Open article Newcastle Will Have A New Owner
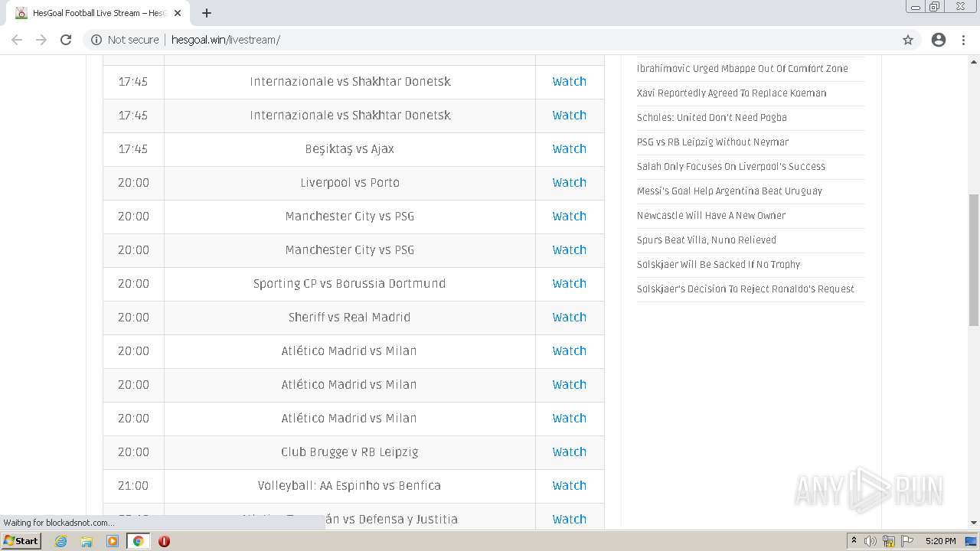 point(710,216)
